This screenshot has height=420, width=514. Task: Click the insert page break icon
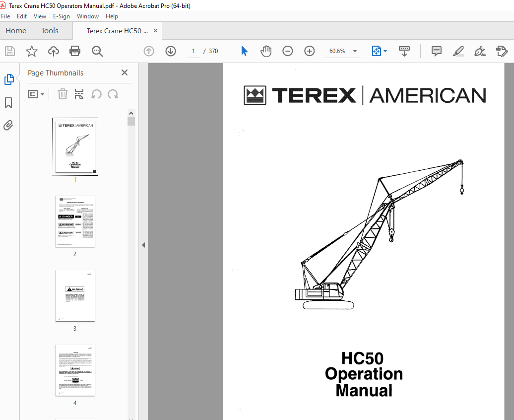(x=79, y=94)
